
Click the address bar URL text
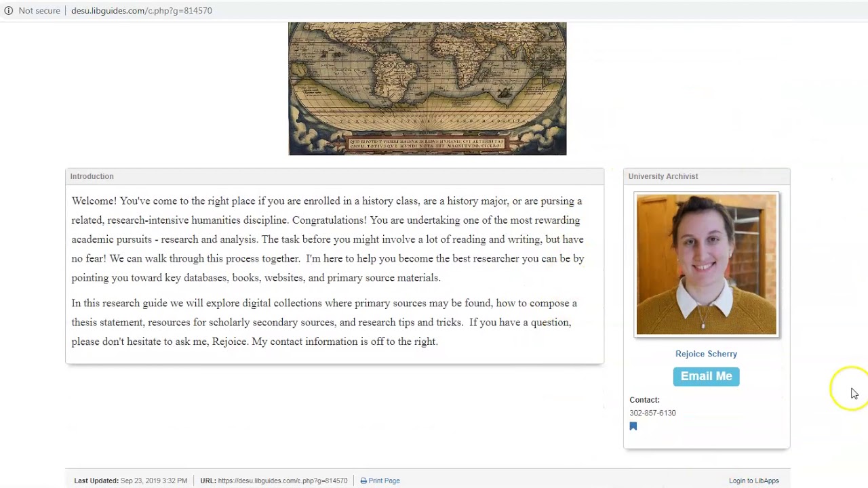click(x=142, y=11)
